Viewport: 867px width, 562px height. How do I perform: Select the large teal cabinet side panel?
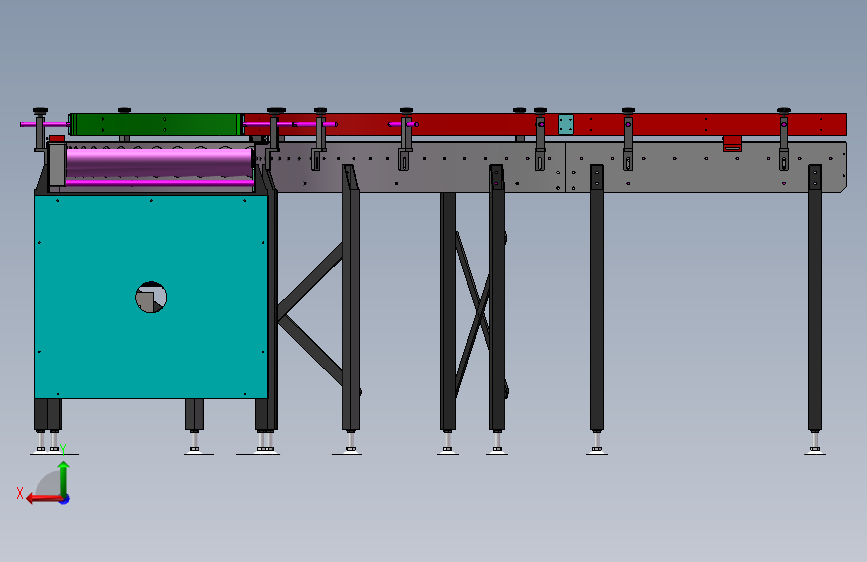click(151, 296)
